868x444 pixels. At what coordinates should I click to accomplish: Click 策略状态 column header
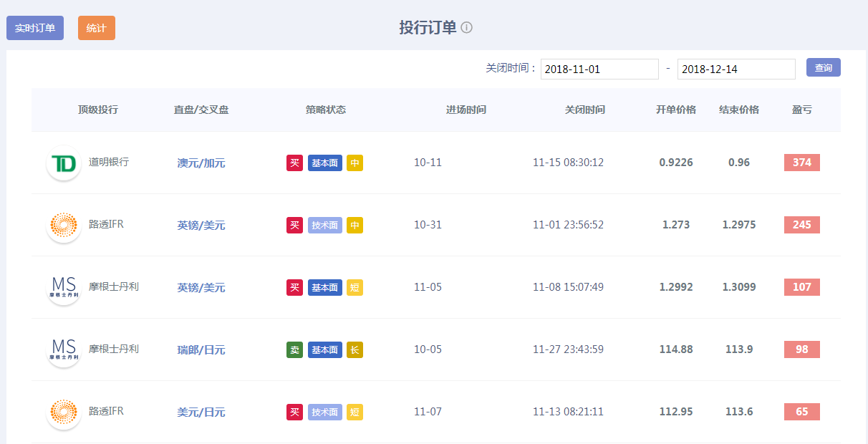tap(325, 110)
